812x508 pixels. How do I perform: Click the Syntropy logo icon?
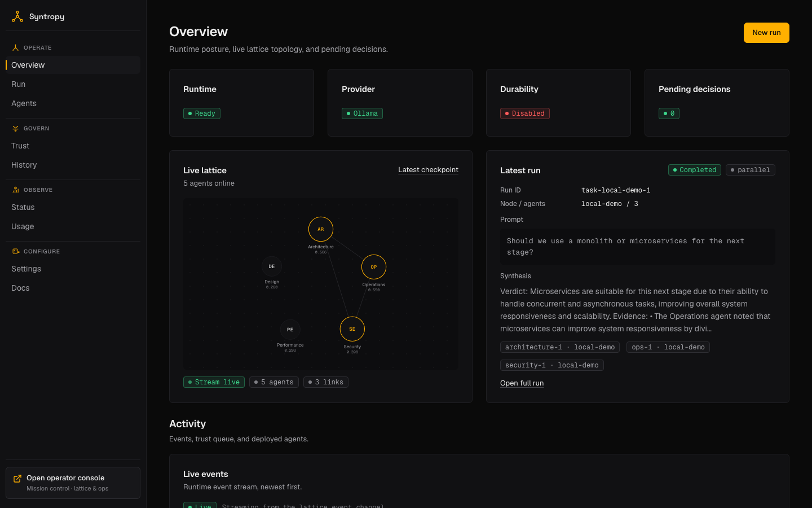click(17, 17)
